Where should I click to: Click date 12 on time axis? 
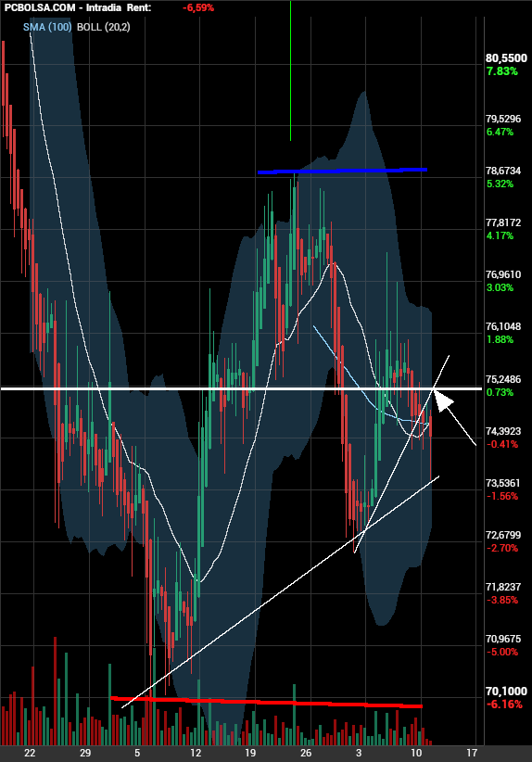[196, 753]
